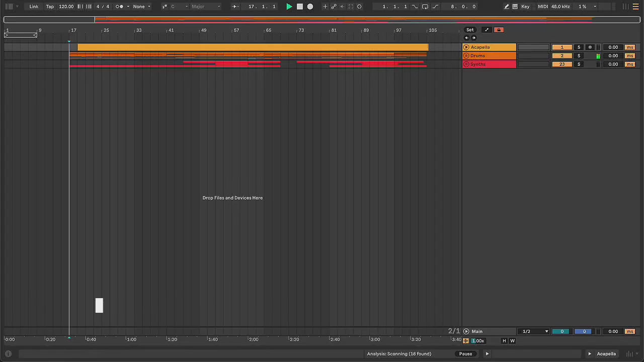Toggle the metronome icon
The height and width of the screenshot is (362, 644).
pyautogui.click(x=119, y=7)
